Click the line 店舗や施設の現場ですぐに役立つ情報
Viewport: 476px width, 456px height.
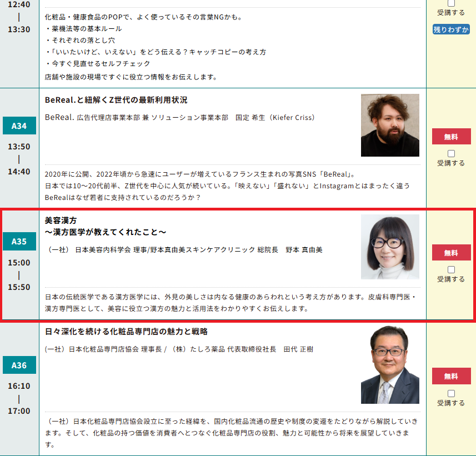pos(132,77)
